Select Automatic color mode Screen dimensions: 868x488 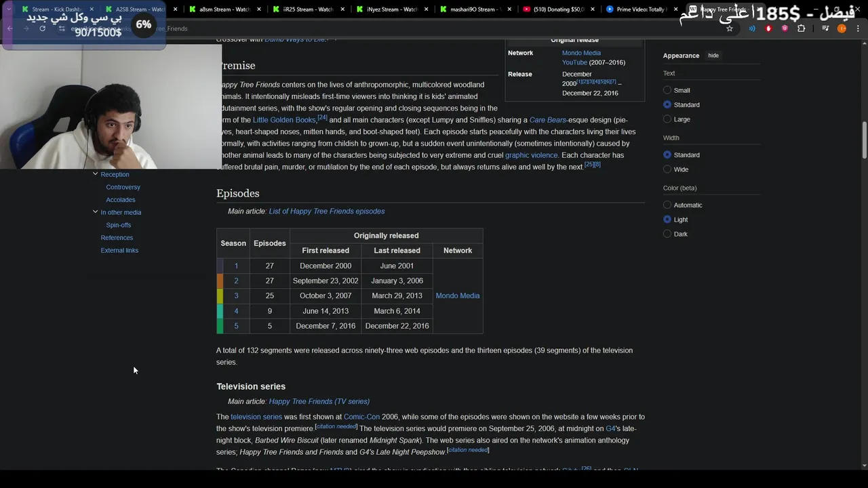667,205
